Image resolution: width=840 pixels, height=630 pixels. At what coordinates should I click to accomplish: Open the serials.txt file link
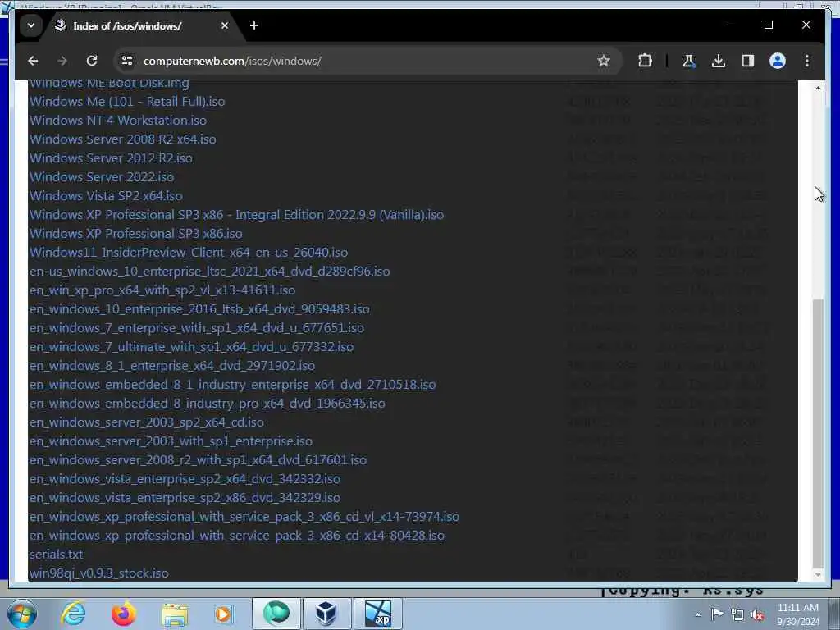click(57, 554)
